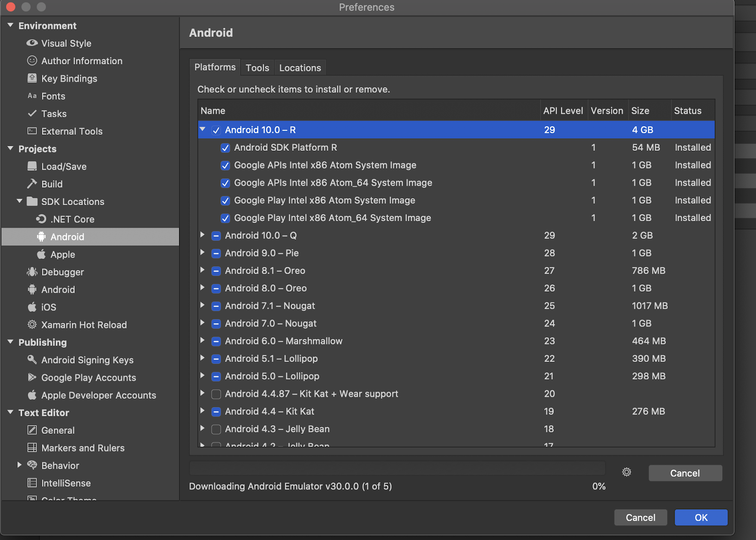Expand the Android 7.1 – Nougat row

pyautogui.click(x=203, y=305)
